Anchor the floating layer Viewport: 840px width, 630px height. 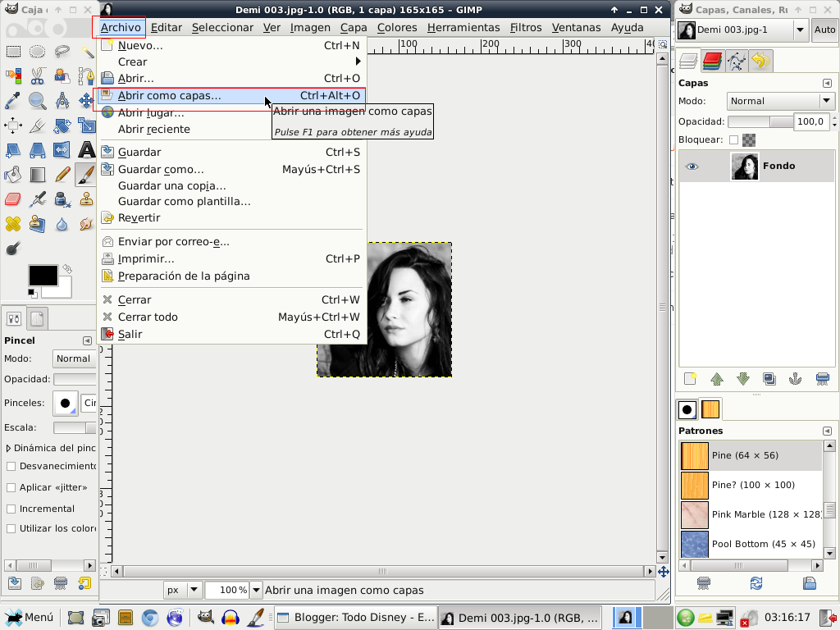pos(796,379)
